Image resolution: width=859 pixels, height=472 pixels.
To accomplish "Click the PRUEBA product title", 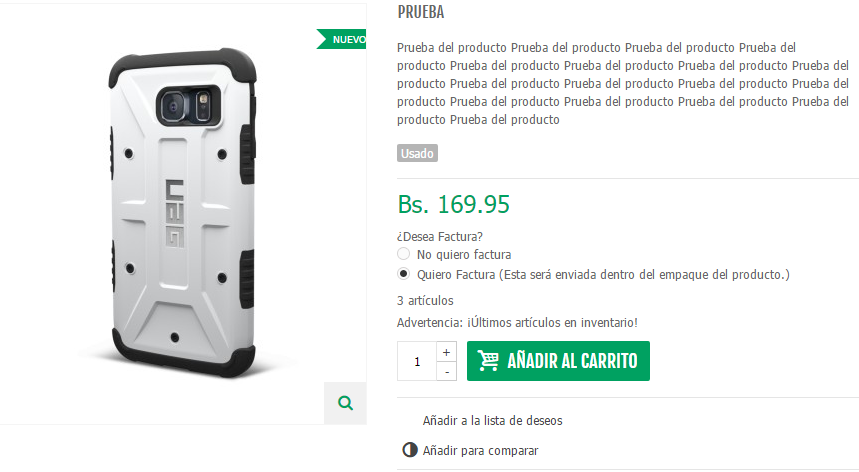I will pyautogui.click(x=421, y=12).
